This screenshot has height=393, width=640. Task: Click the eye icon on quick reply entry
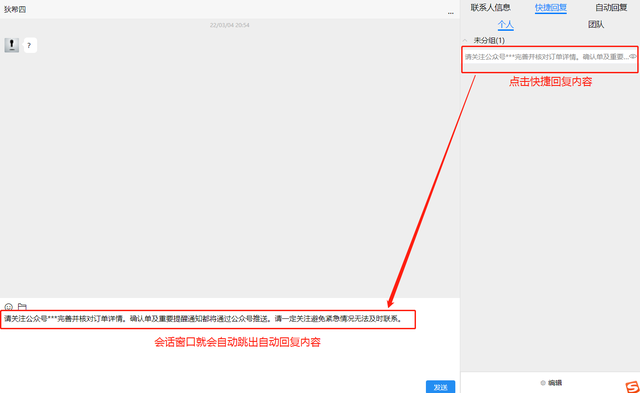coord(633,57)
